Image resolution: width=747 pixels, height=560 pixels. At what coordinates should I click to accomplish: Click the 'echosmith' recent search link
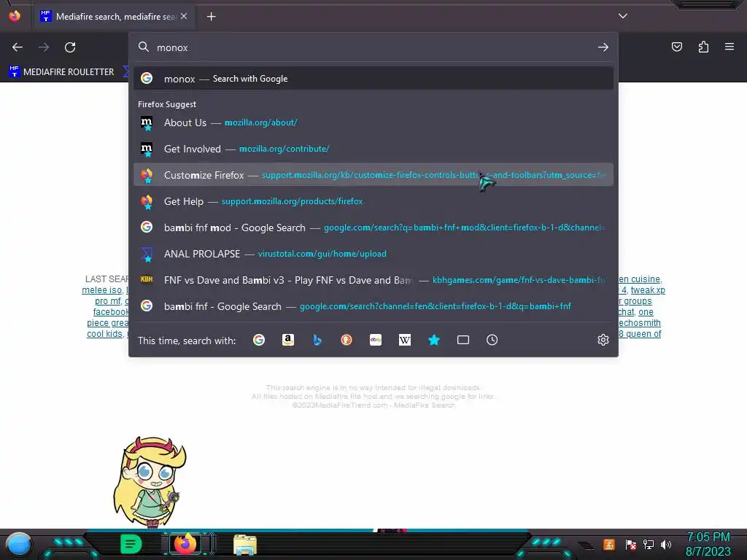pos(639,323)
